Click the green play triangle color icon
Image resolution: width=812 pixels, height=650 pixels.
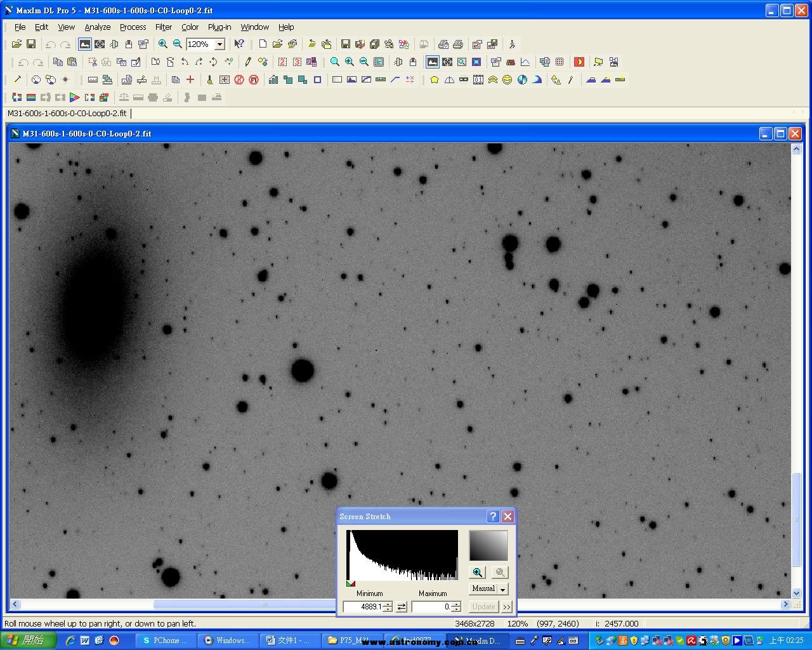[75, 97]
